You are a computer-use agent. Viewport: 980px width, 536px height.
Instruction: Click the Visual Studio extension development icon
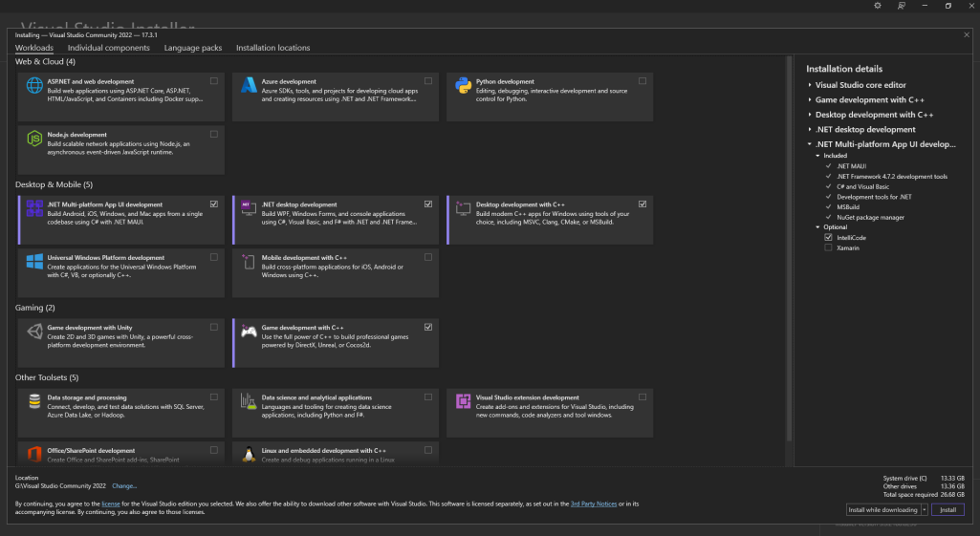463,401
